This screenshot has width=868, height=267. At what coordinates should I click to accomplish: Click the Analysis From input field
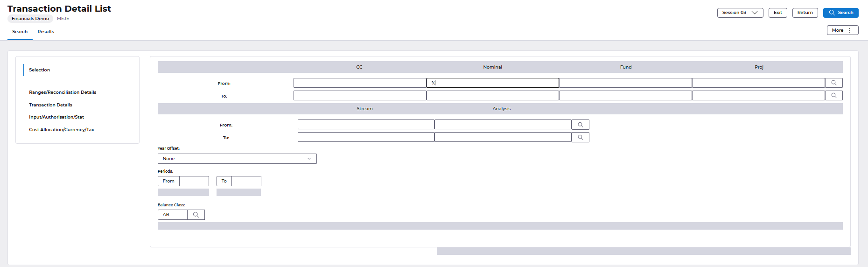coord(503,125)
